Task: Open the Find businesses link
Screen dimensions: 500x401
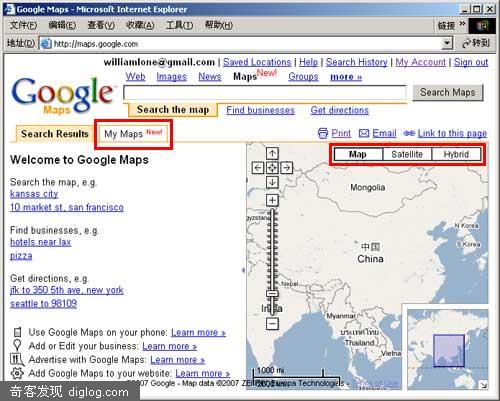Action: (x=261, y=110)
